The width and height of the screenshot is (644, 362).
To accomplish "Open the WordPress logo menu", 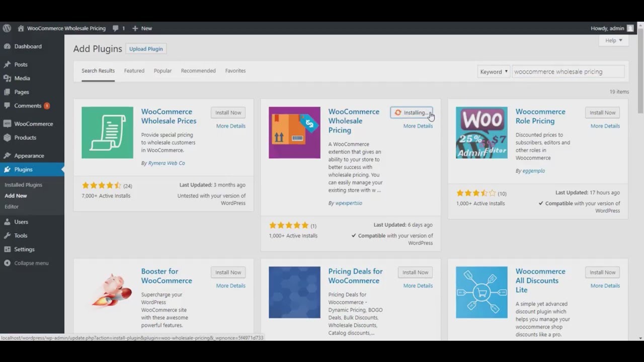I will tap(7, 28).
